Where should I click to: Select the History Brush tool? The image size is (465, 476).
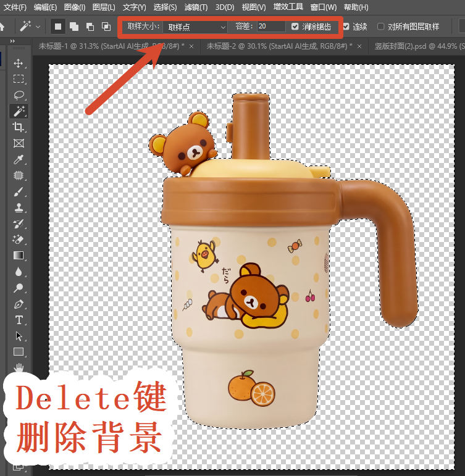[x=19, y=224]
